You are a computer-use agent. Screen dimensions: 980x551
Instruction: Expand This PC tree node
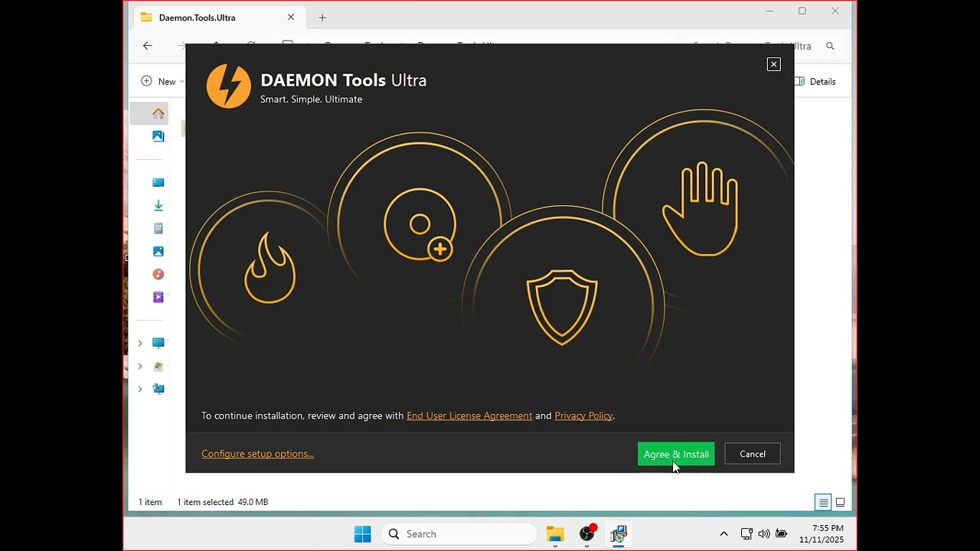(x=140, y=343)
